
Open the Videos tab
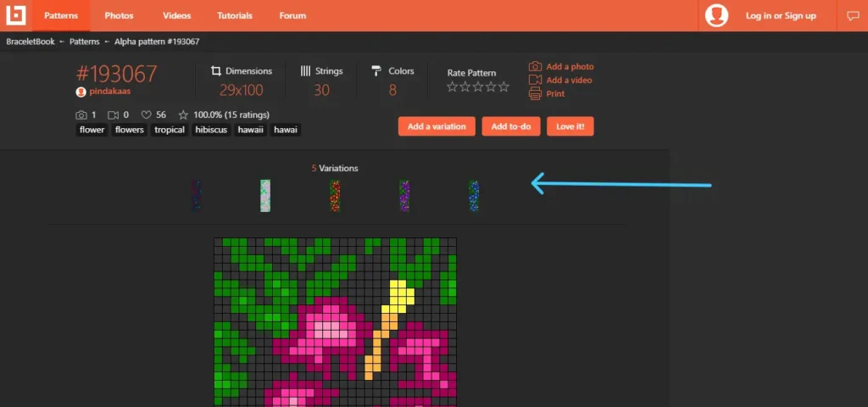(x=176, y=15)
